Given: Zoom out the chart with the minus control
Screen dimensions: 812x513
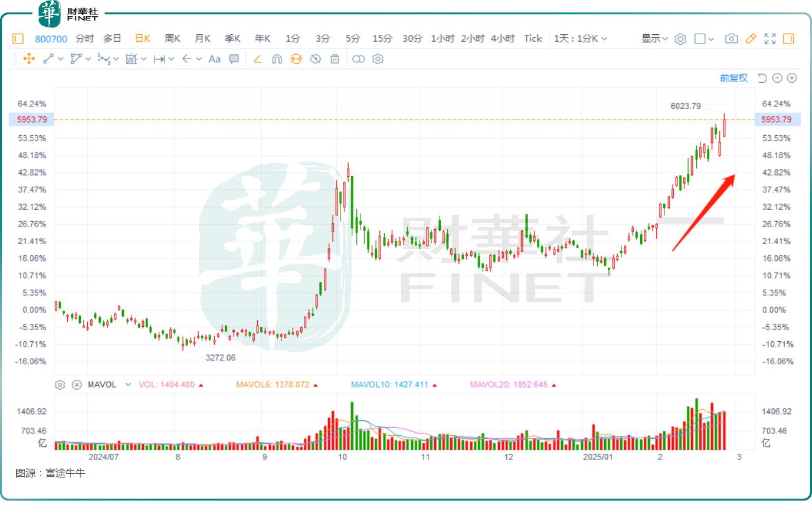Looking at the screenshot, I should coord(777,78).
